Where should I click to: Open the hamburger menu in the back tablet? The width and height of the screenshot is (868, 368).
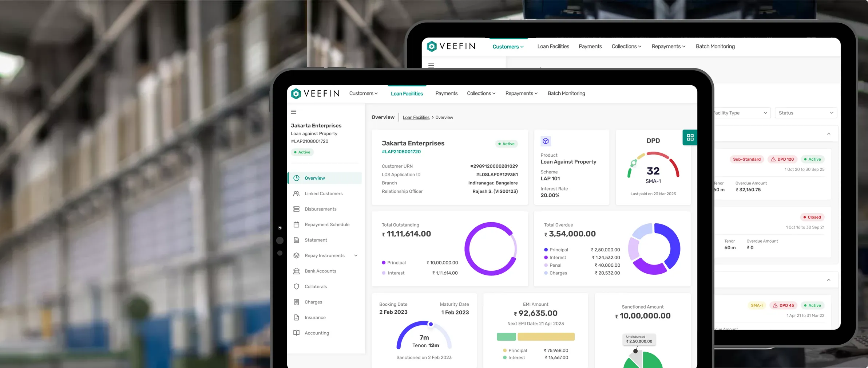(x=431, y=66)
